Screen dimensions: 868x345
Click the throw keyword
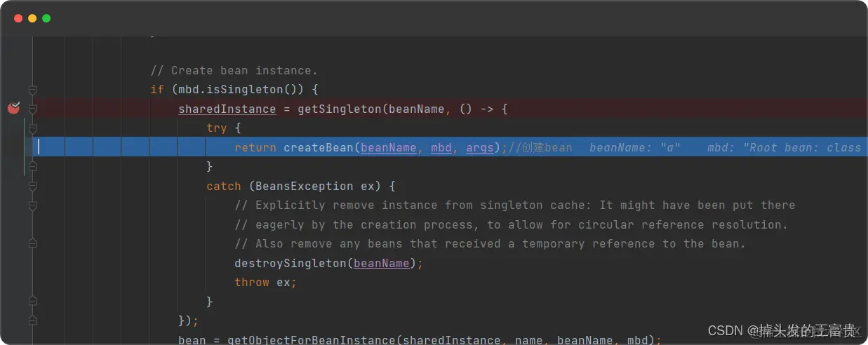252,282
